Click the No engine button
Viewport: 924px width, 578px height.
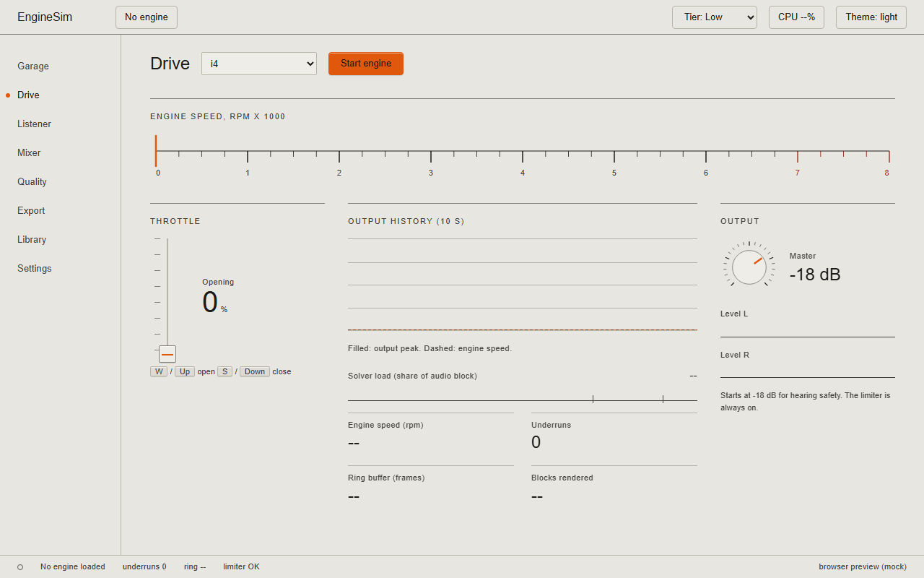[x=147, y=17]
